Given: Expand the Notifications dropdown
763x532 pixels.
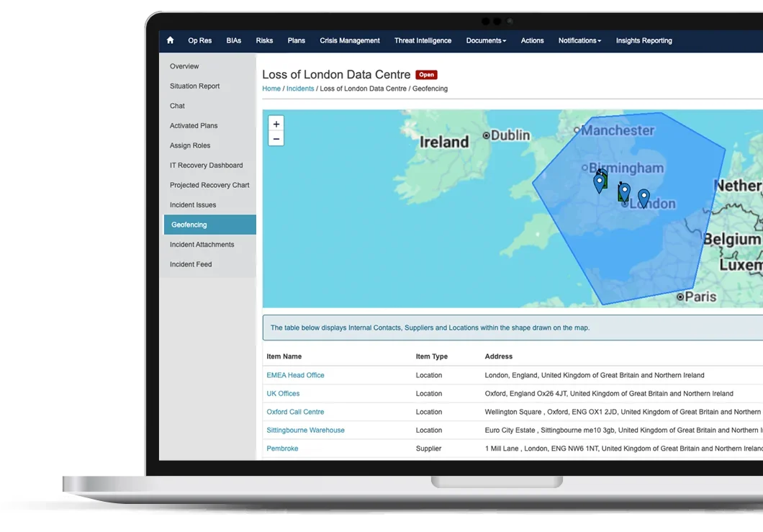Looking at the screenshot, I should [x=579, y=40].
